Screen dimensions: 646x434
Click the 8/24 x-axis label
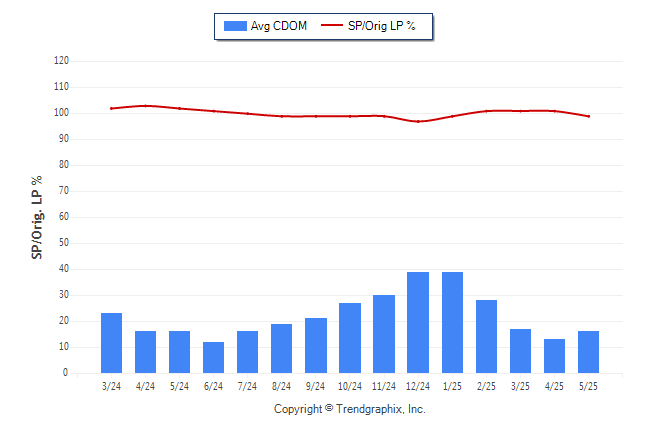coord(281,386)
